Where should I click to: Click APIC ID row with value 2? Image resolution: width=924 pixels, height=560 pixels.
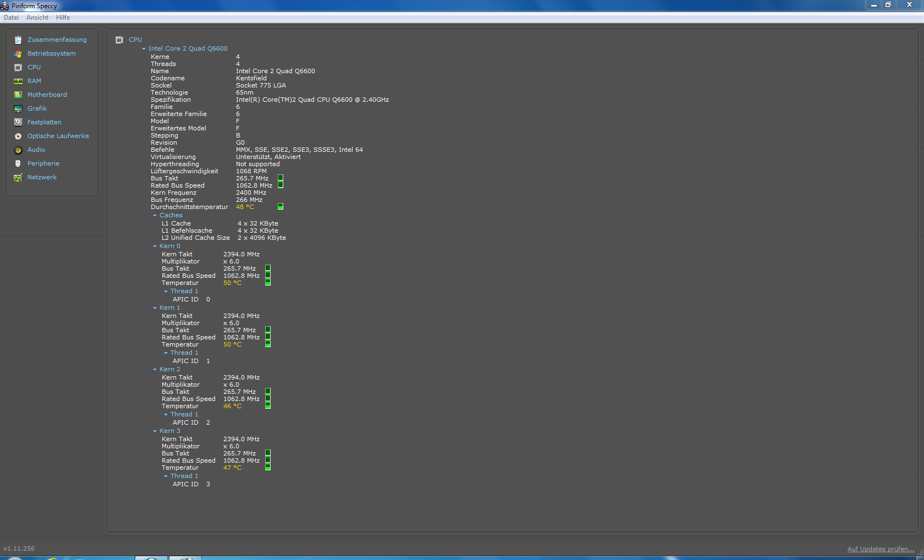click(191, 422)
